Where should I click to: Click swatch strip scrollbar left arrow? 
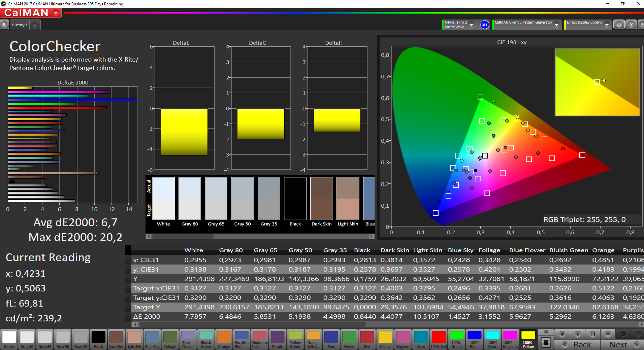coord(149,236)
